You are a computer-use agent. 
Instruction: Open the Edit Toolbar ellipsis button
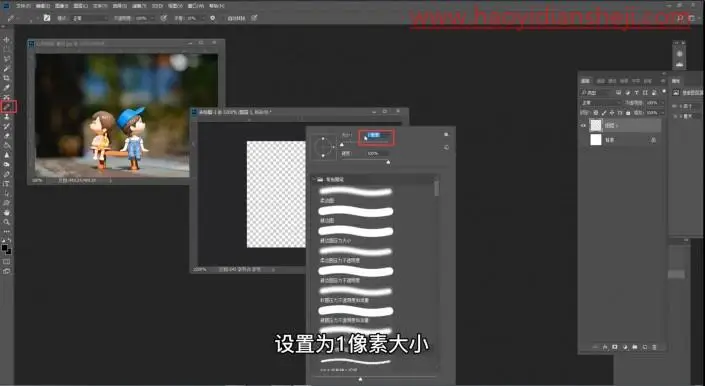click(6, 231)
